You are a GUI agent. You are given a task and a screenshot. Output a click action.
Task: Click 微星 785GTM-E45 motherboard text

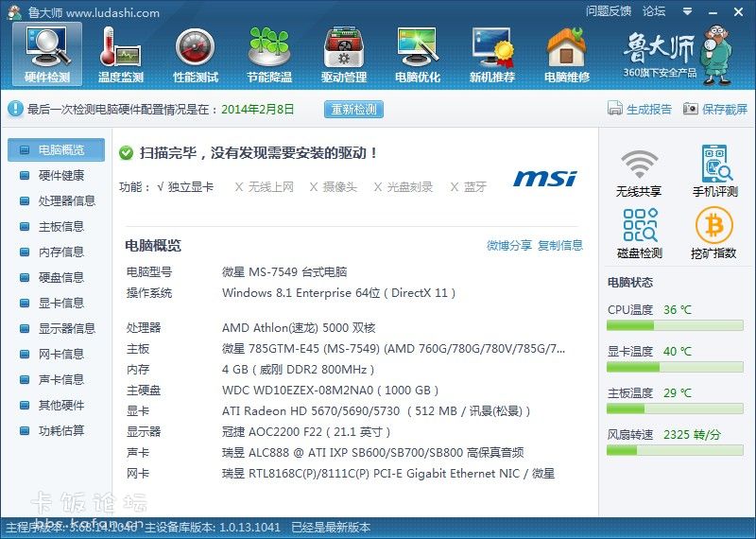pyautogui.click(x=393, y=348)
